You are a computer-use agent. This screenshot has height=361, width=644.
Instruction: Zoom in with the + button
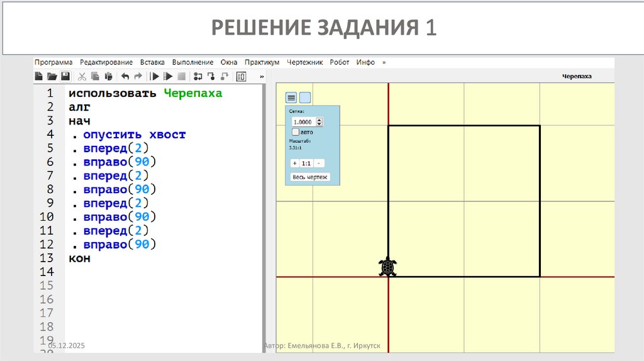click(294, 163)
